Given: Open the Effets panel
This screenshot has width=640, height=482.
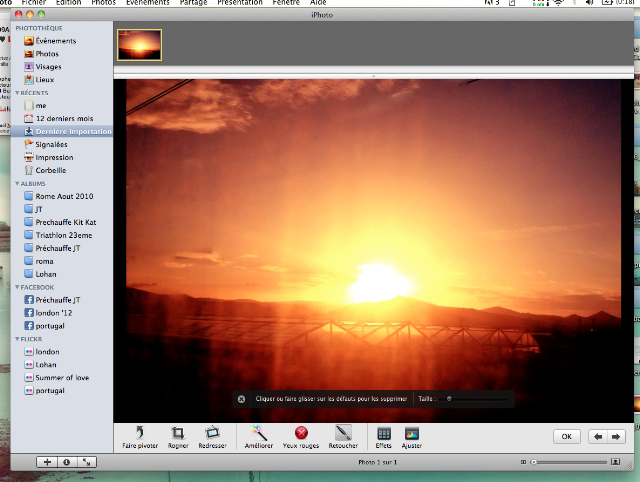Looking at the screenshot, I should [384, 437].
